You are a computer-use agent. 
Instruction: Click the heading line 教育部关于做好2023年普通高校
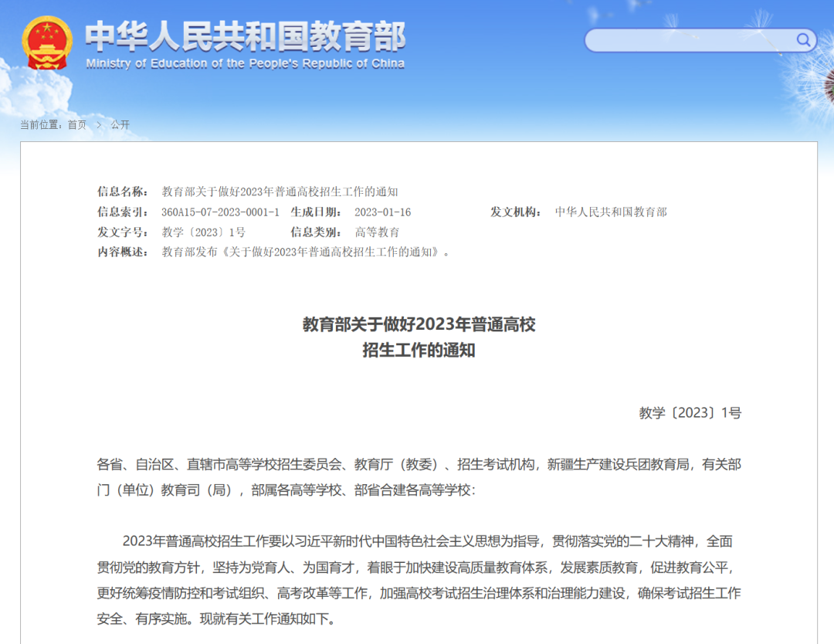(x=419, y=324)
